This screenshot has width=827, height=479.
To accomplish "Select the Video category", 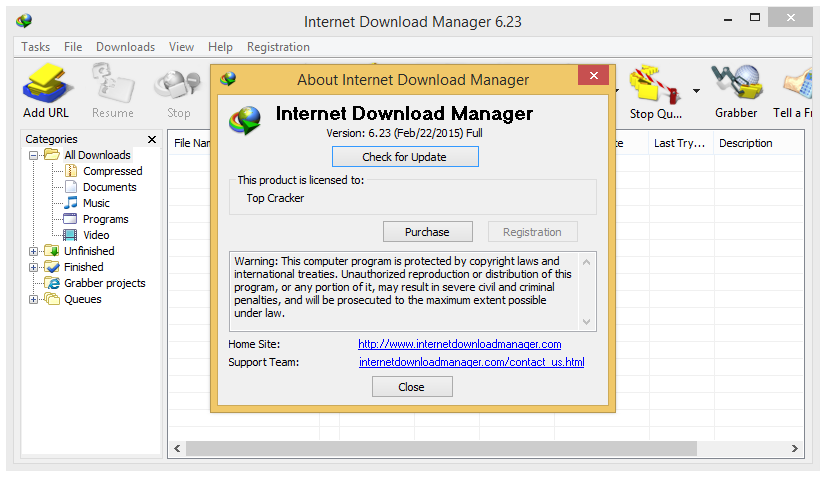I will (x=96, y=235).
